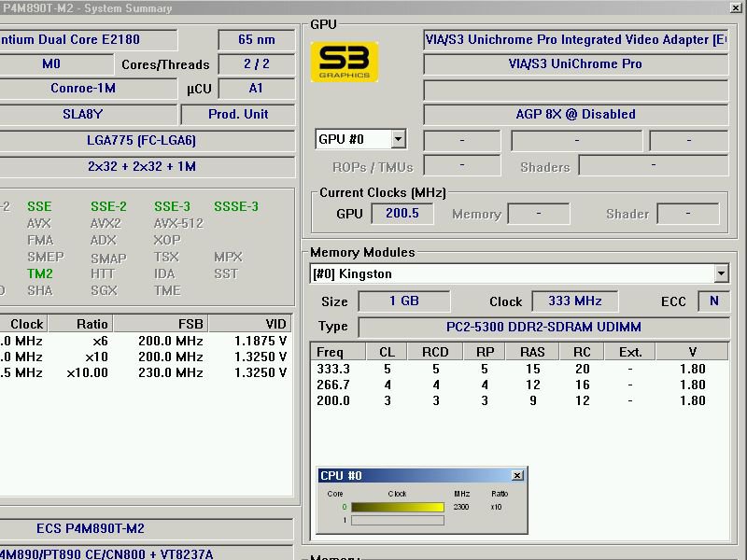Click the S3 Graphics logo
Screen dimensions: 747x560
[345, 62]
